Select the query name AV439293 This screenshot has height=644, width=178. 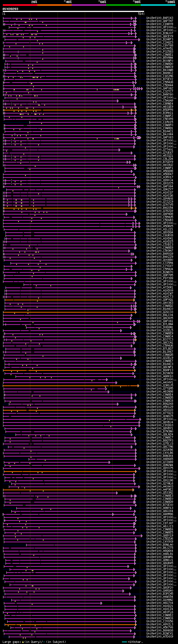click(x=11, y=9)
